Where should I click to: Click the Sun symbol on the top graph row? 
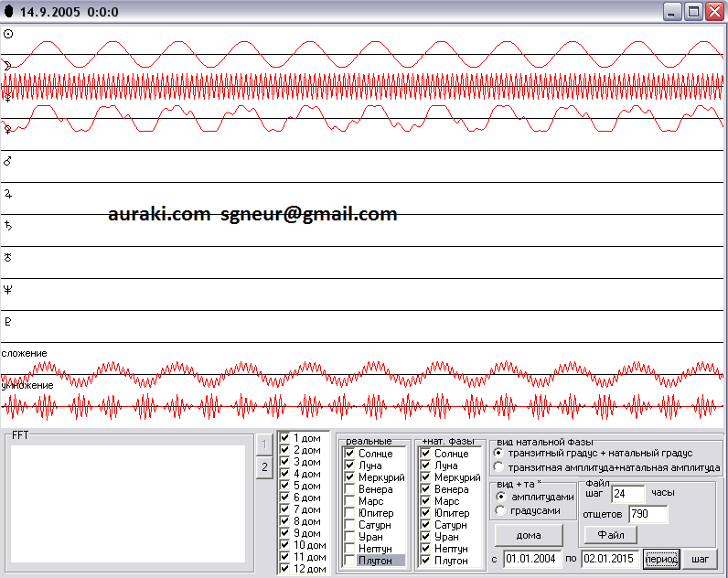8,34
